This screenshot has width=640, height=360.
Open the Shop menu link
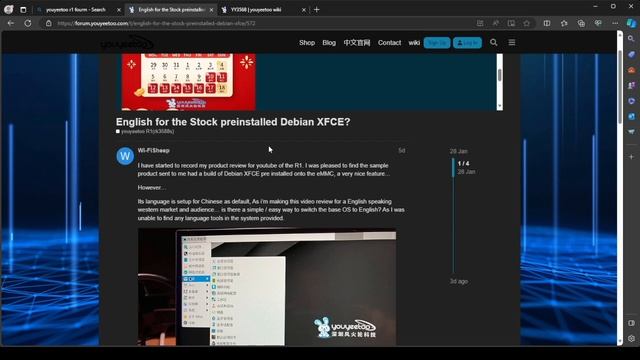click(x=307, y=42)
